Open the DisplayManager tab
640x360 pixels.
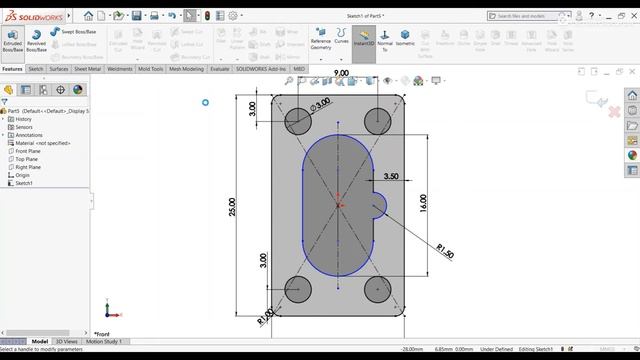pyautogui.click(x=78, y=89)
